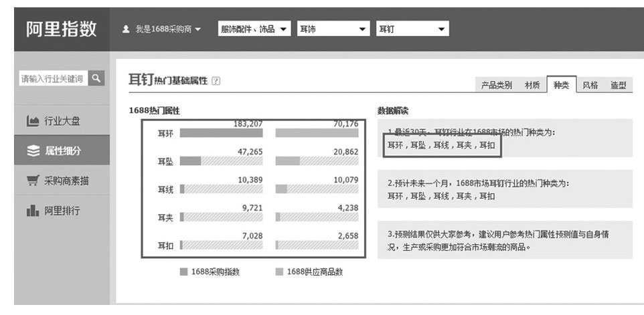Select the 种类 tab
This screenshot has height=315, width=644.
562,85
